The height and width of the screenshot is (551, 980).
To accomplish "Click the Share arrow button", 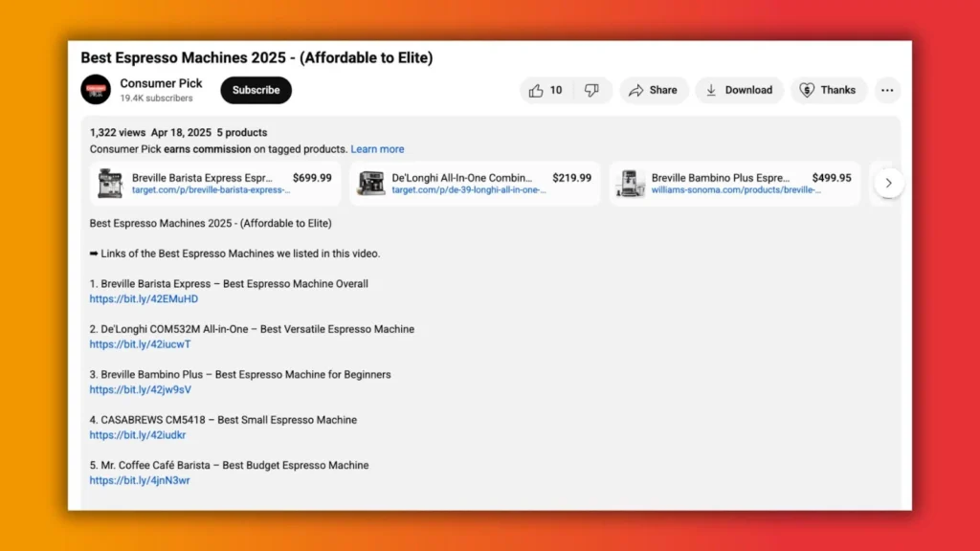I will click(653, 90).
